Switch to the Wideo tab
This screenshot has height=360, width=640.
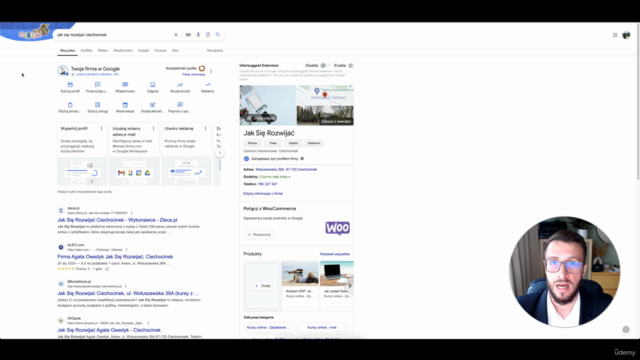pos(102,51)
